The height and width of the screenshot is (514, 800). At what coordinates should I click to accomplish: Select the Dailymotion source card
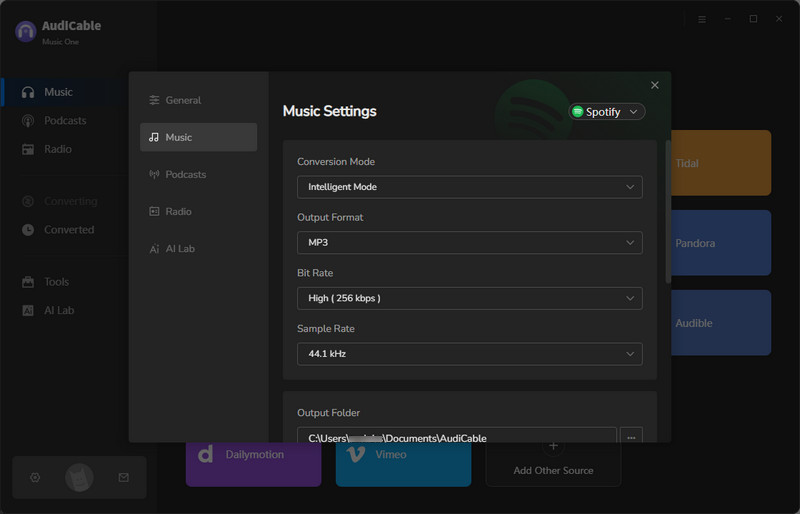(254, 464)
